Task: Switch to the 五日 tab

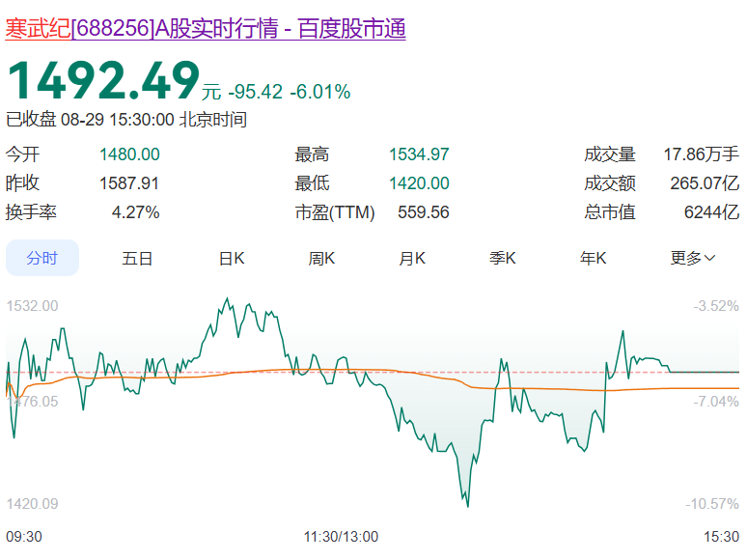Action: (137, 258)
